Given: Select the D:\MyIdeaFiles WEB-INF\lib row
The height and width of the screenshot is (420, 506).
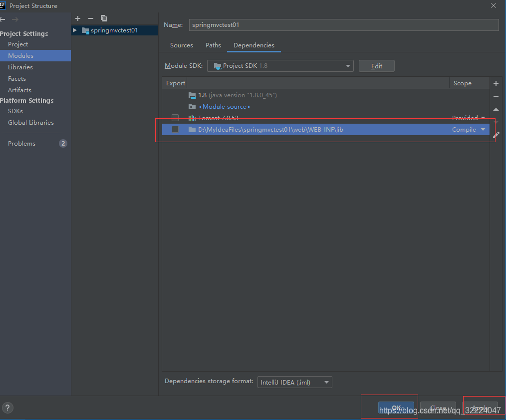Looking at the screenshot, I should coord(326,129).
